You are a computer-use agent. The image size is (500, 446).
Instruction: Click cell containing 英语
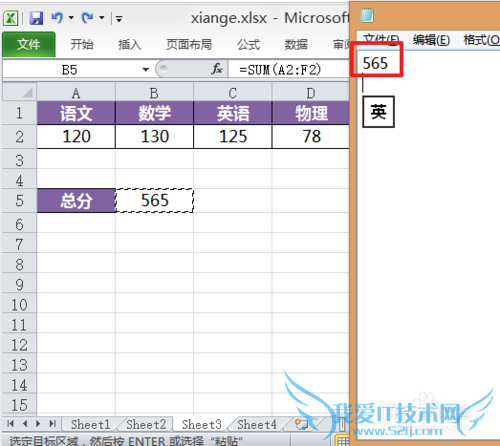click(233, 113)
